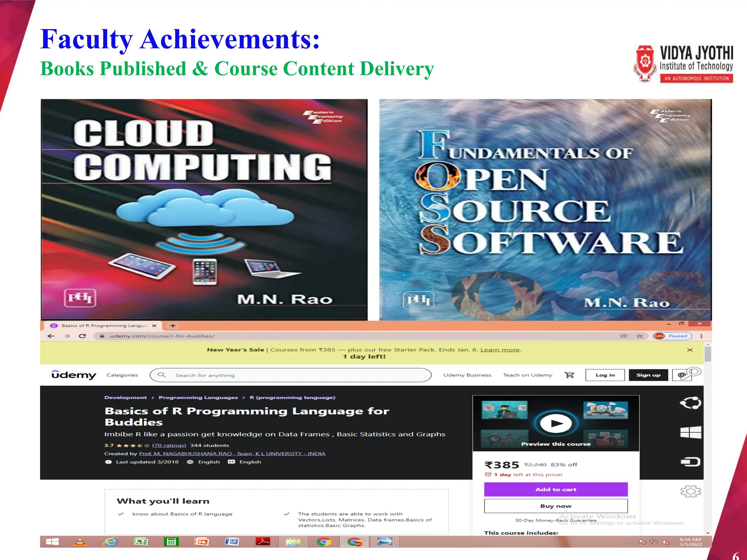
Task: Click Add to cart button
Action: 556,490
